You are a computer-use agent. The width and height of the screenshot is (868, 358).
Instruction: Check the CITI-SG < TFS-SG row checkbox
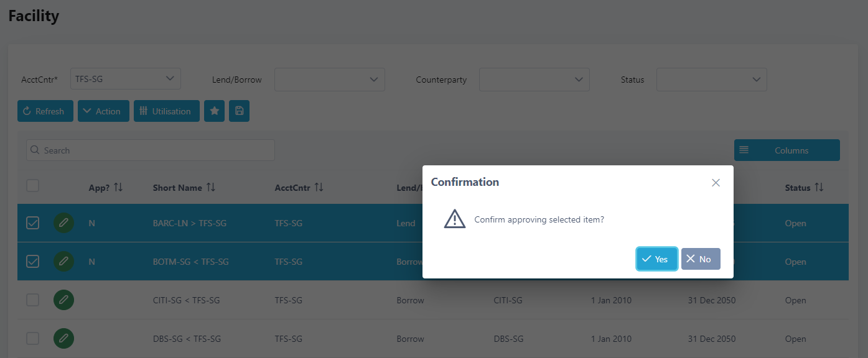pyautogui.click(x=33, y=300)
